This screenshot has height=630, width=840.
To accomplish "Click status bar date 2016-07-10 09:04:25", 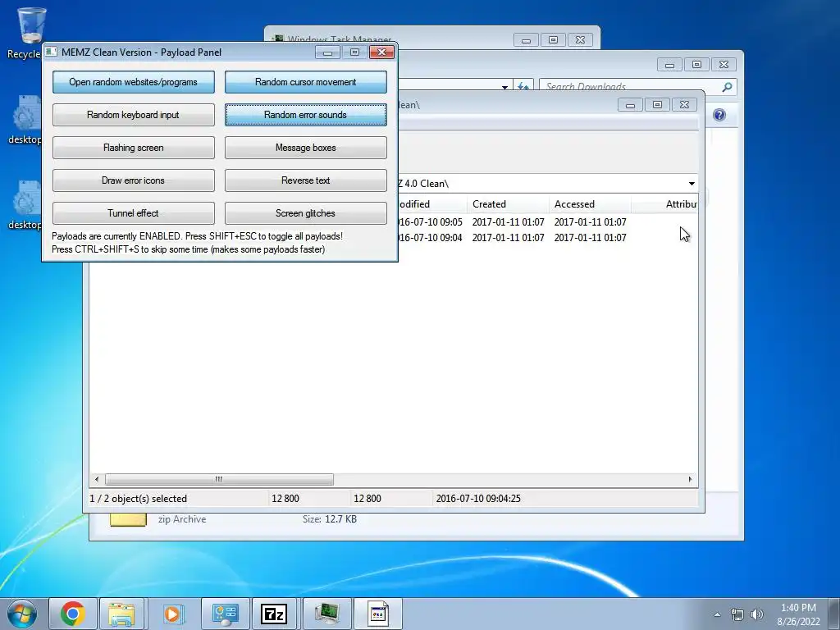I will tap(478, 498).
